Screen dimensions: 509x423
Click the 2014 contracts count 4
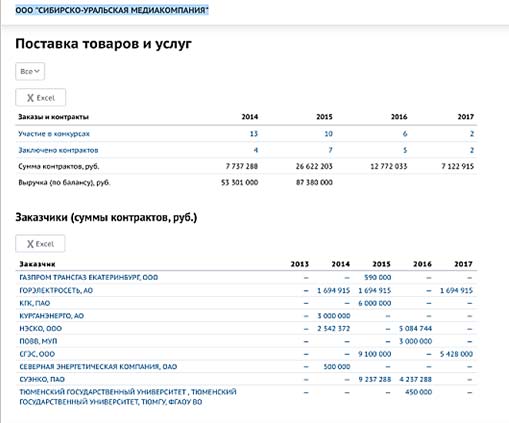click(x=256, y=150)
